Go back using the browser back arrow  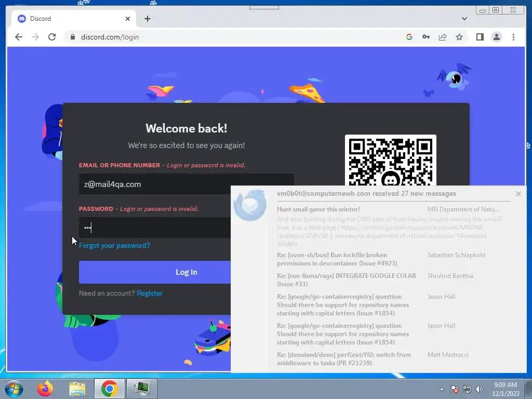click(19, 37)
